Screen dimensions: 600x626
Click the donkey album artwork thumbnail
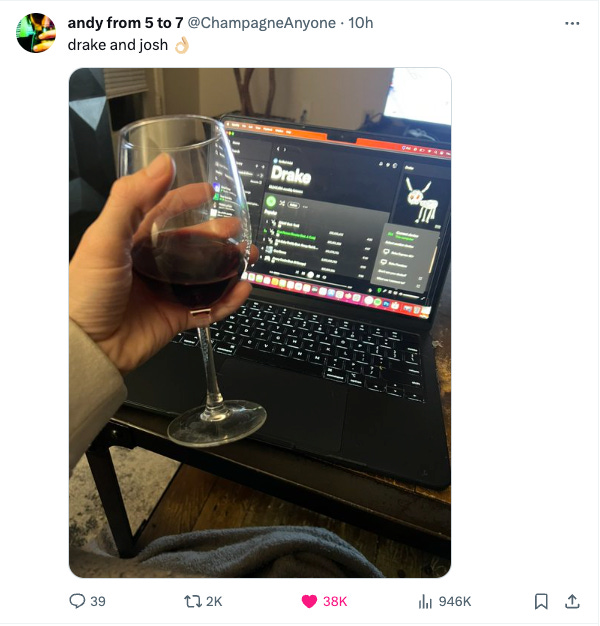pos(422,200)
